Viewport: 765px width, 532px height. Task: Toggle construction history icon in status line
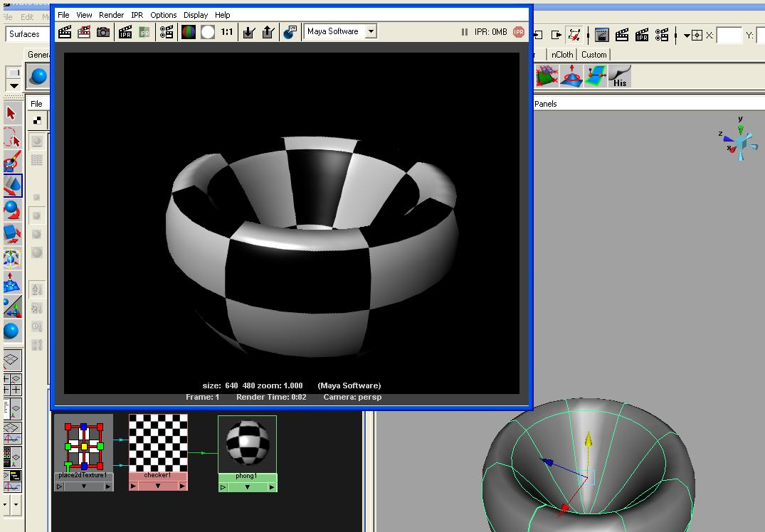[x=574, y=35]
